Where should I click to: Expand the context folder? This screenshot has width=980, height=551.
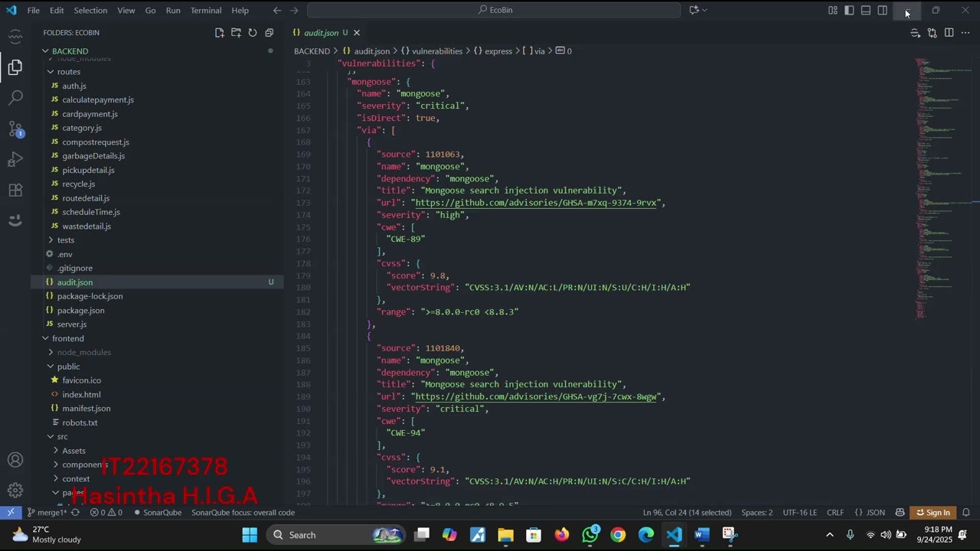click(56, 479)
